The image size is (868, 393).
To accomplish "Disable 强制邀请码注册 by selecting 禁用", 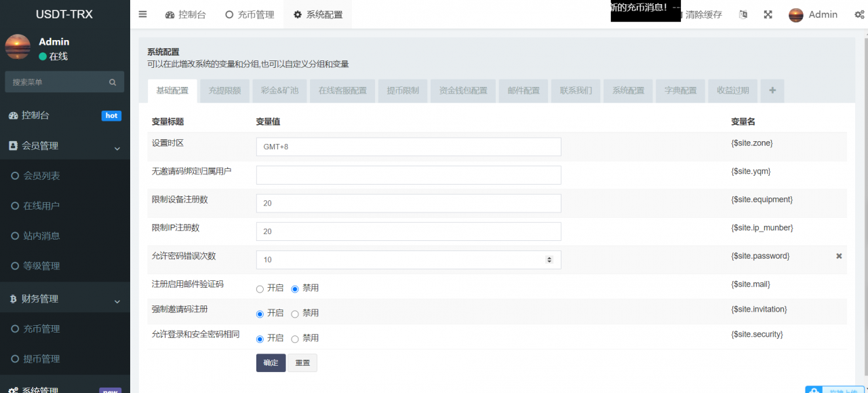I will (x=295, y=313).
